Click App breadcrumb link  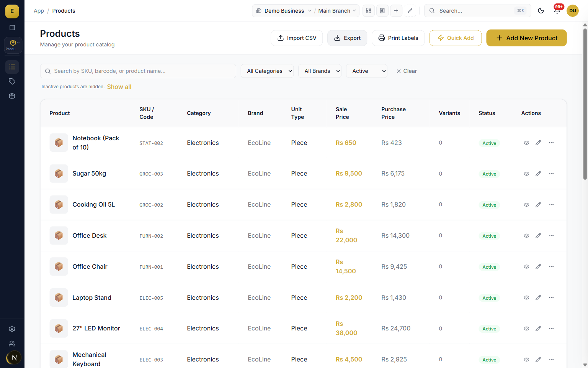(x=39, y=11)
